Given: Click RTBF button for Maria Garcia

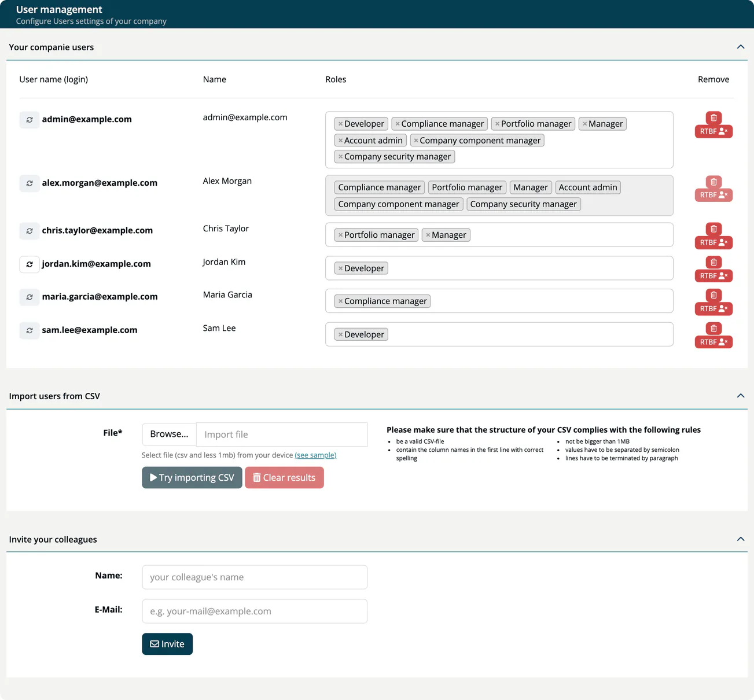Looking at the screenshot, I should tap(713, 309).
